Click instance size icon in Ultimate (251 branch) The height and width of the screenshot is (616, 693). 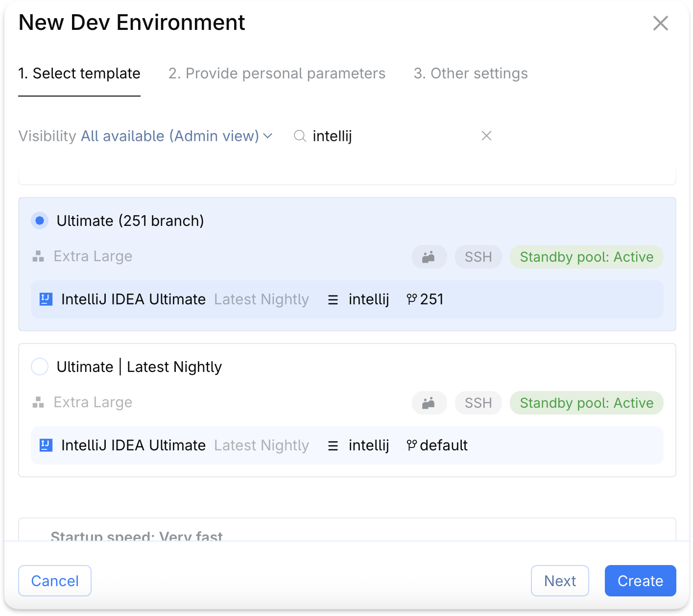click(x=38, y=256)
